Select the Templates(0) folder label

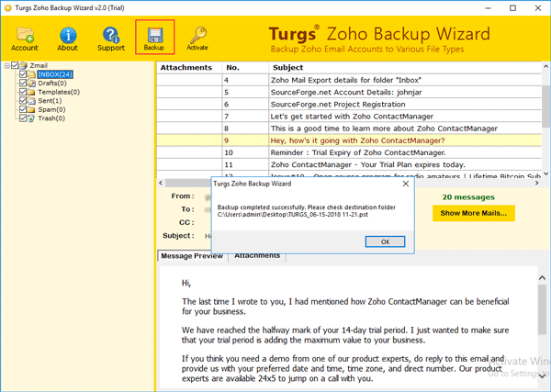(x=59, y=92)
